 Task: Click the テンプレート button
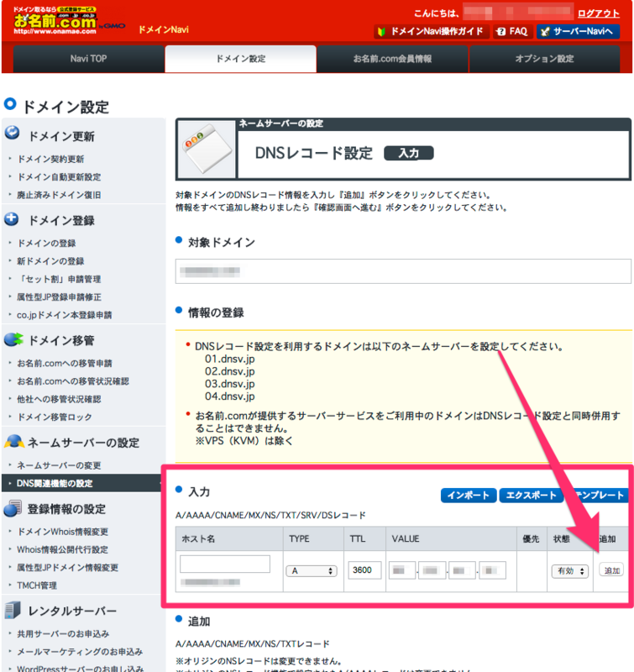[x=598, y=495]
